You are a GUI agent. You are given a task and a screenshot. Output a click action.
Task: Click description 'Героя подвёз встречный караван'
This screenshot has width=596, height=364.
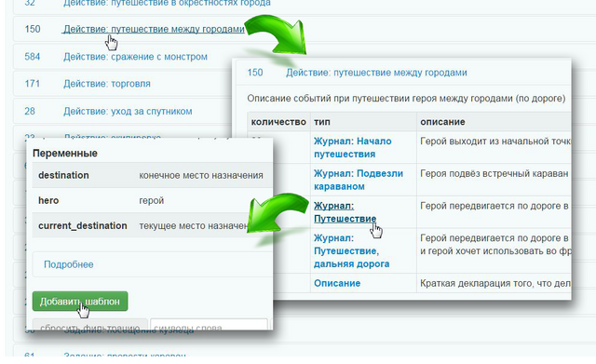point(494,174)
